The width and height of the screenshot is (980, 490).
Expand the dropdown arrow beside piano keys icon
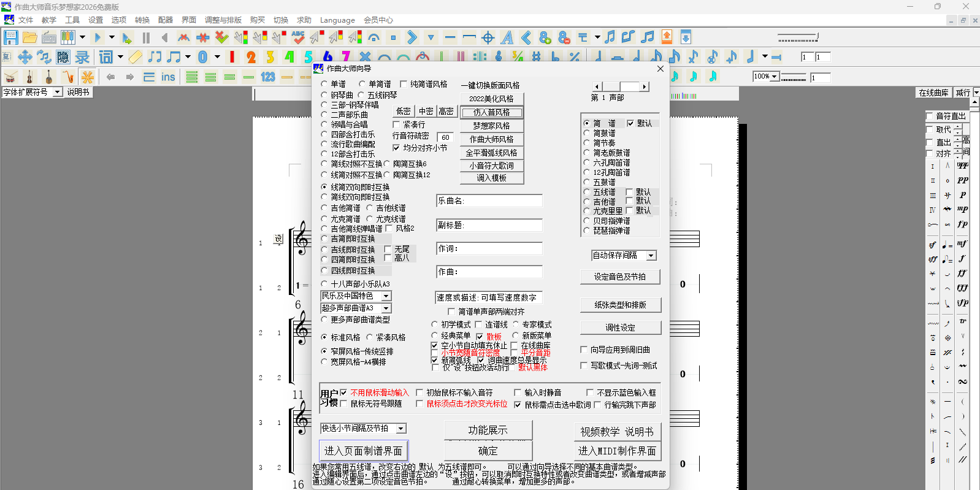click(82, 37)
